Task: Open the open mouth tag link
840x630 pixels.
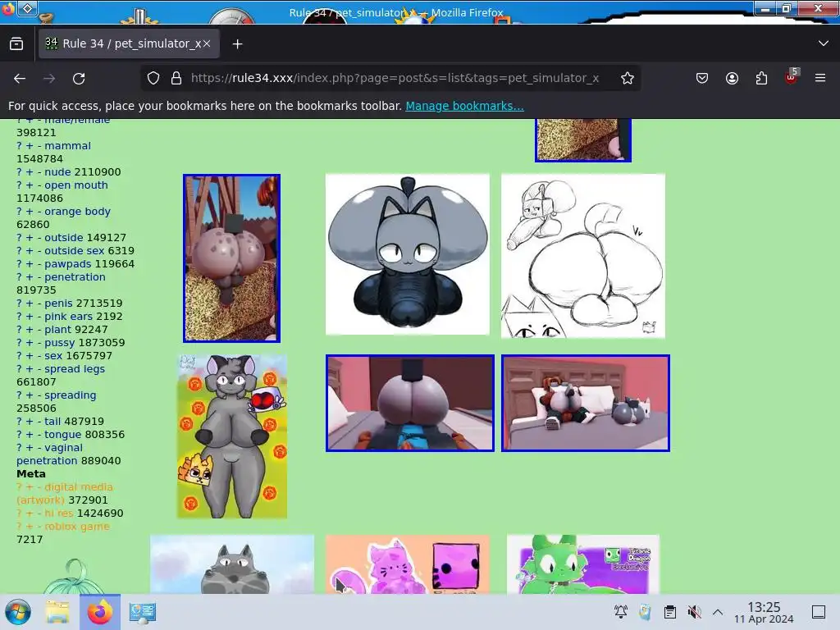Action: [x=76, y=185]
